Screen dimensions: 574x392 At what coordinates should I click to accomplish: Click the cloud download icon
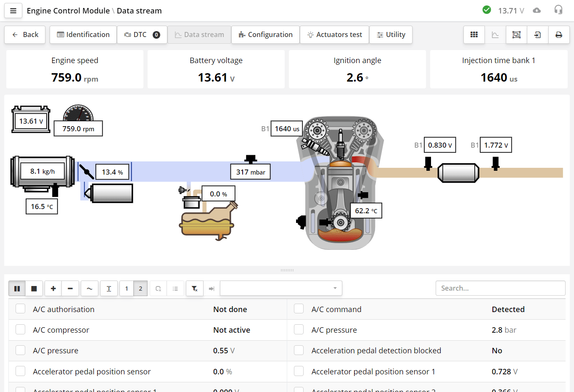(x=537, y=11)
